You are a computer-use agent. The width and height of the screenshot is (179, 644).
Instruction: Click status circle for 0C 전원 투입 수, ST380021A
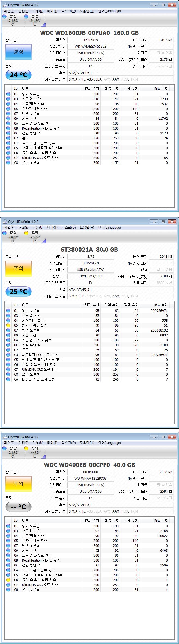point(8,345)
